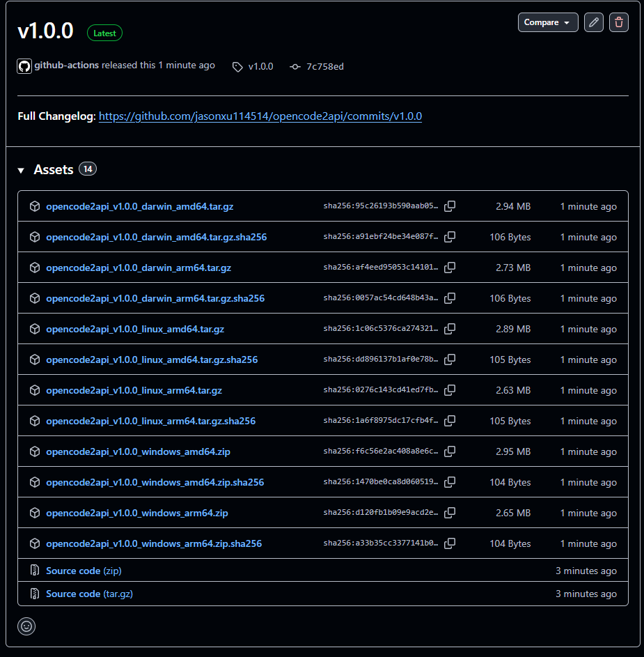Viewport: 644px width, 657px height.
Task: Copy sha256 for windows_amd64.zip
Action: coord(450,451)
